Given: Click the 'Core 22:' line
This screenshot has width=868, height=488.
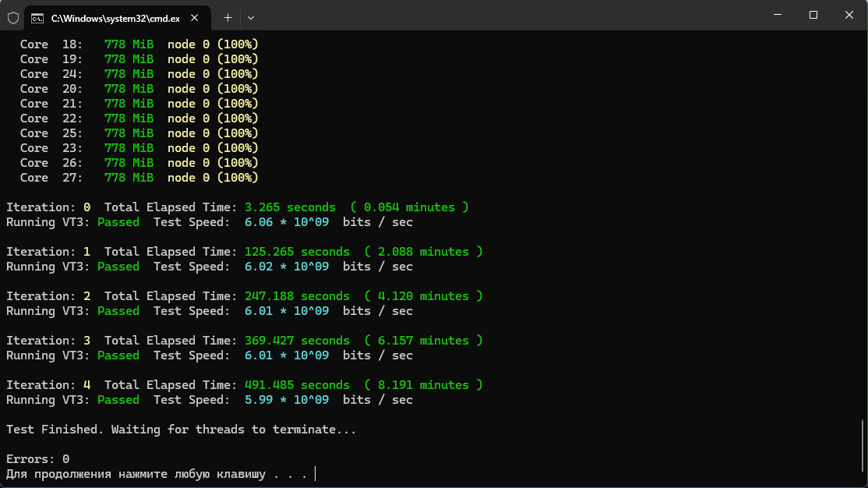Looking at the screenshot, I should click(139, 118).
